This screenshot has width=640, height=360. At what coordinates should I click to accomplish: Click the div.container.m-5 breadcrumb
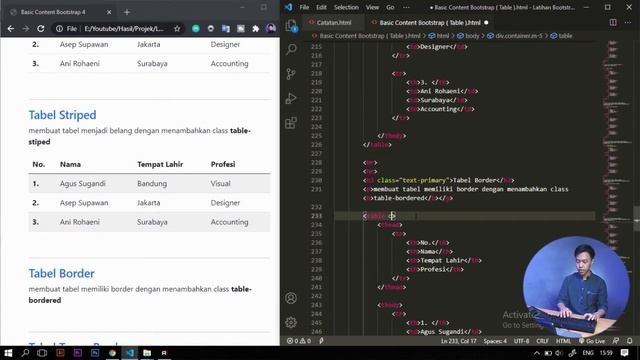[515, 36]
